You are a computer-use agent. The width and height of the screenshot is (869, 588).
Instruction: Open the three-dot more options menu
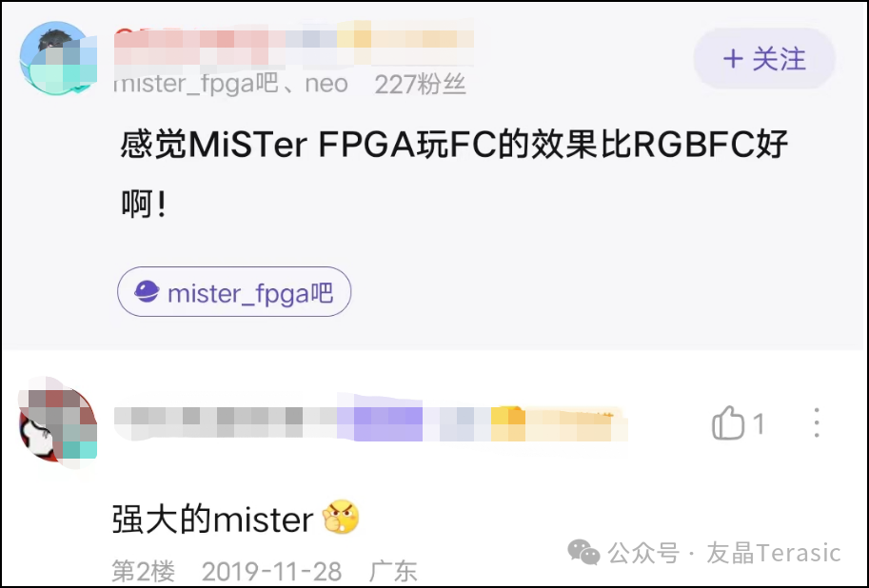[x=817, y=423]
